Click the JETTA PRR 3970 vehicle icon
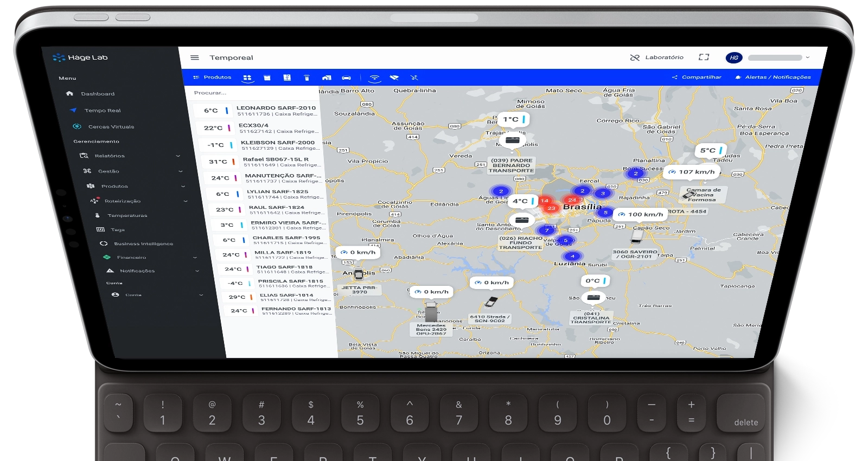The width and height of the screenshot is (868, 461). [x=359, y=274]
